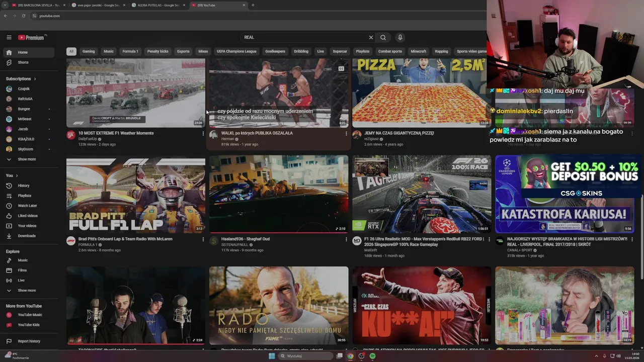Select the Goalkeepers filter chip
Image resolution: width=644 pixels, height=362 pixels.
(x=275, y=51)
